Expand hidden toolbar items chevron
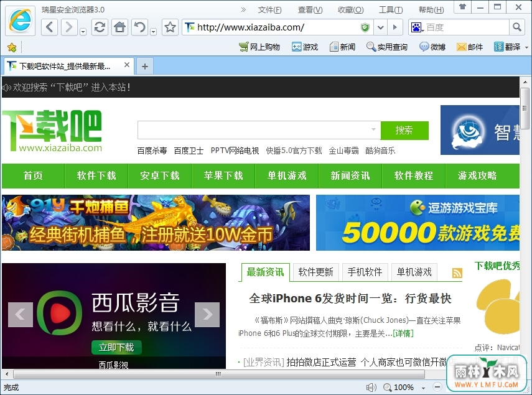 pos(243,9)
